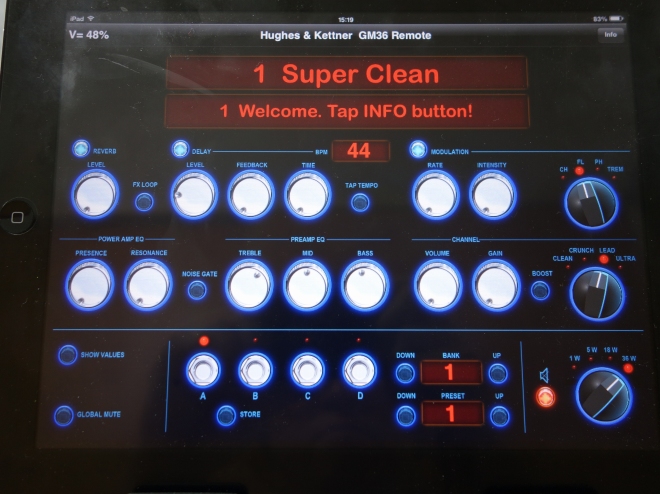Click the Preset Down button
Screen dimensions: 660x494
406,416
